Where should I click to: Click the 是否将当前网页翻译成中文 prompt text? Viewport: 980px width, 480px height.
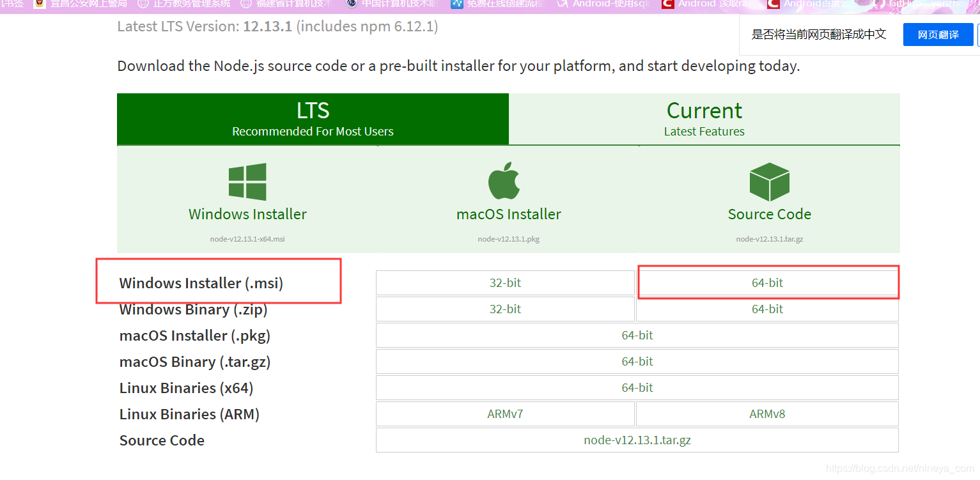coord(819,35)
